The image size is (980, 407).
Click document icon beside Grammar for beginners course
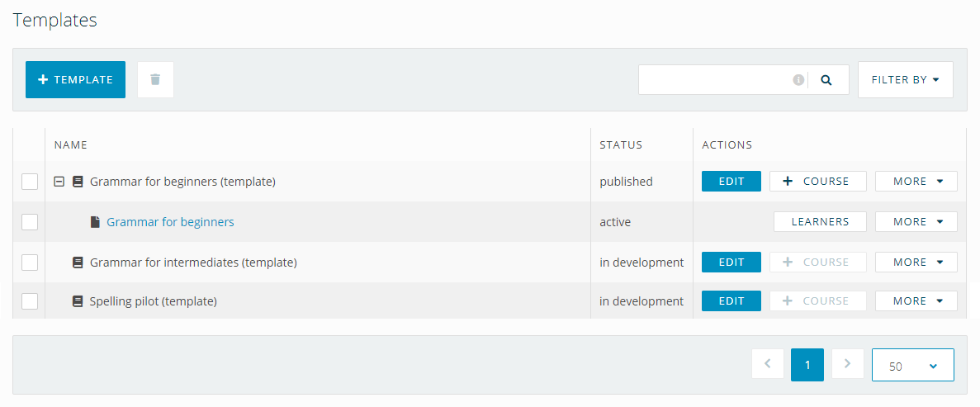tap(96, 222)
